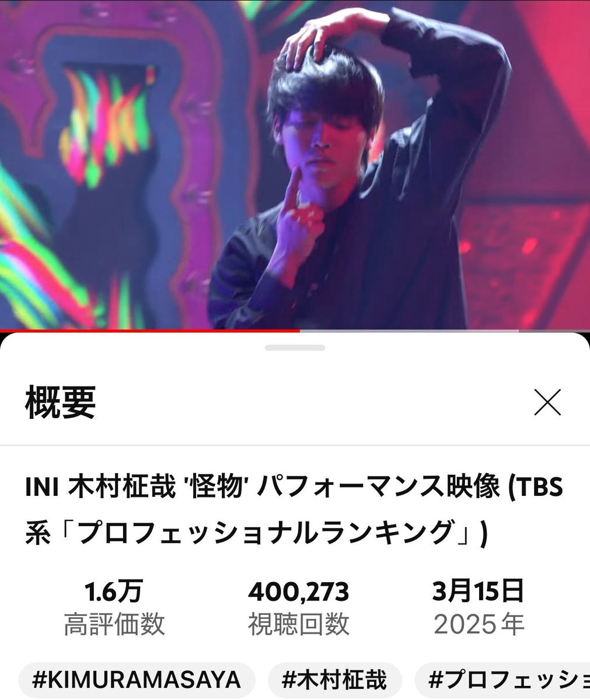Click the 高評価数 label
The image size is (590, 700).
pyautogui.click(x=114, y=625)
